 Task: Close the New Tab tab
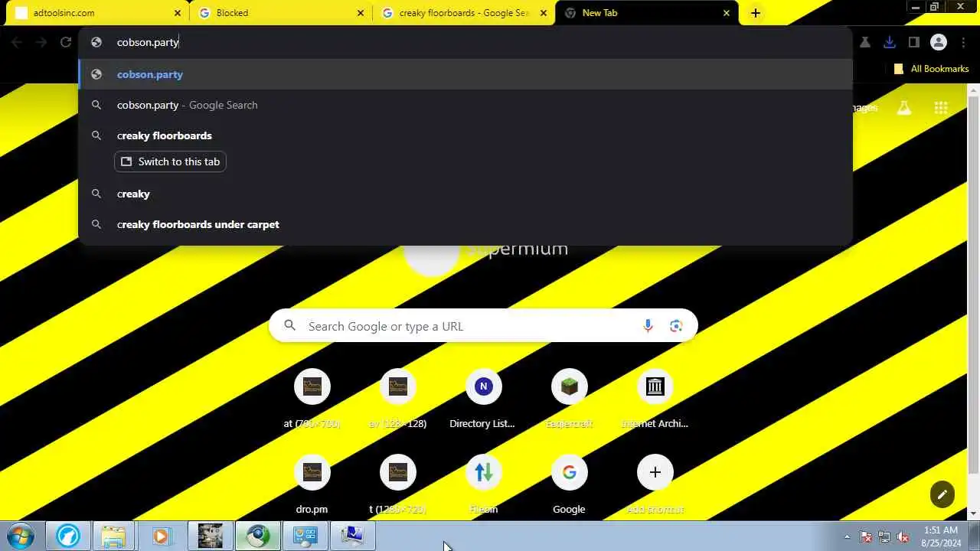[727, 13]
